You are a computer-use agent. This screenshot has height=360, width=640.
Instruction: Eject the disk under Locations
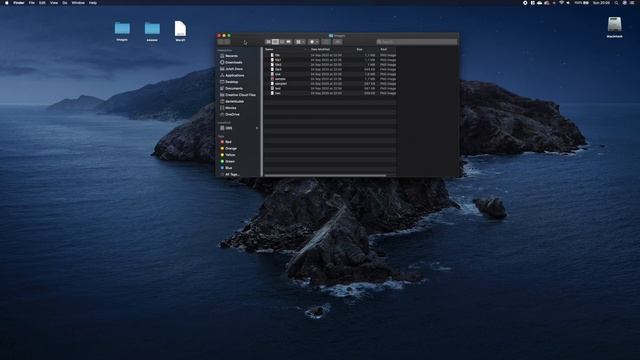(x=257, y=128)
